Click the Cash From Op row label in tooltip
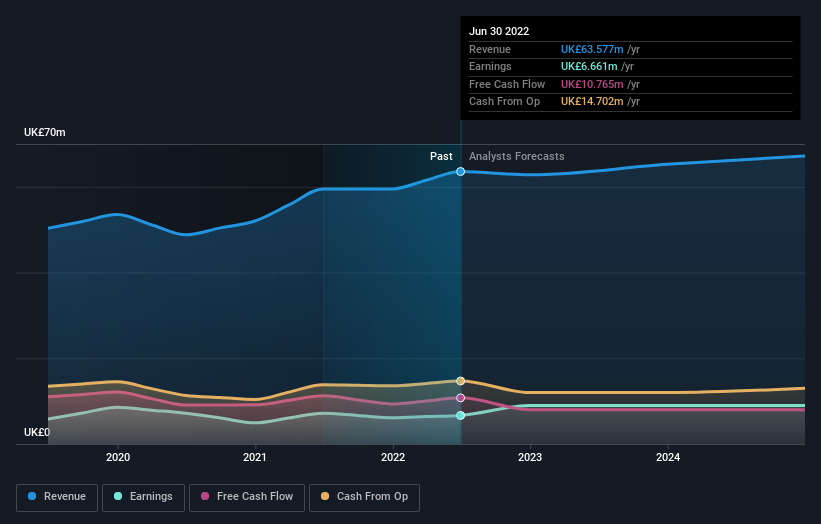The width and height of the screenshot is (821, 524). 504,102
